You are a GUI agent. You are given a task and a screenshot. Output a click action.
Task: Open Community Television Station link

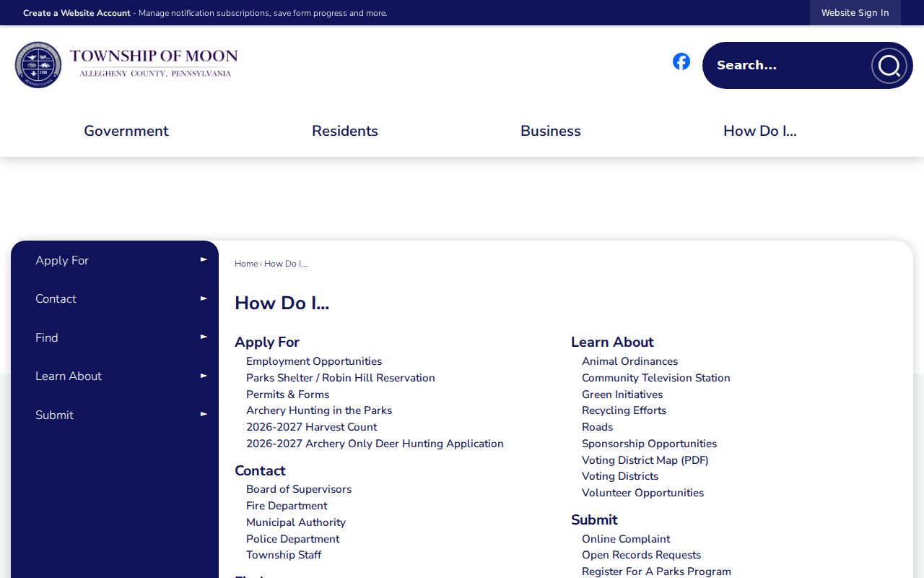point(656,378)
